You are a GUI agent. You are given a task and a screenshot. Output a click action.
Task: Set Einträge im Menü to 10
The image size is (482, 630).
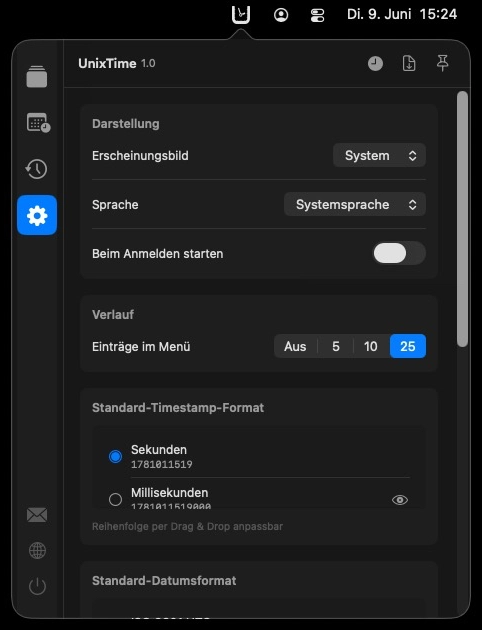[x=371, y=346]
